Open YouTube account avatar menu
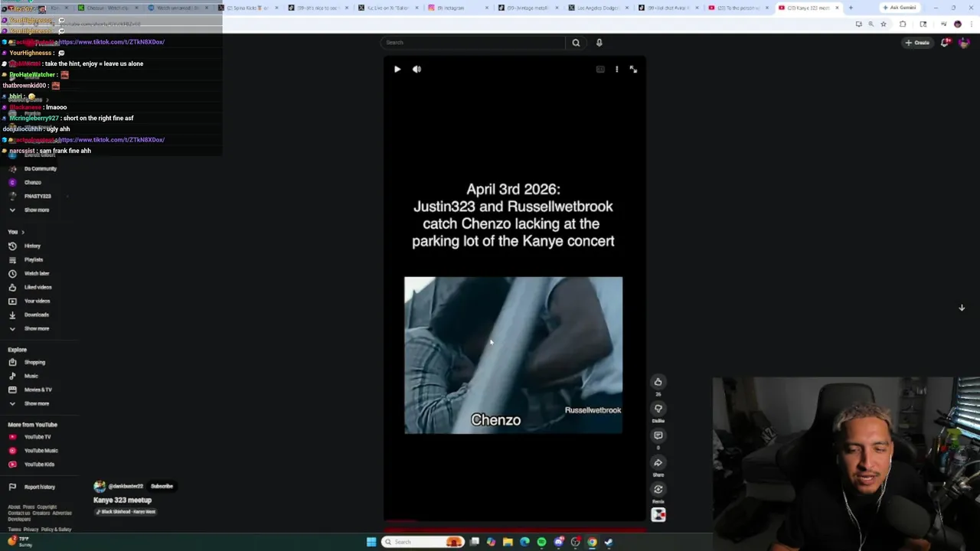Image resolution: width=980 pixels, height=551 pixels. point(963,43)
